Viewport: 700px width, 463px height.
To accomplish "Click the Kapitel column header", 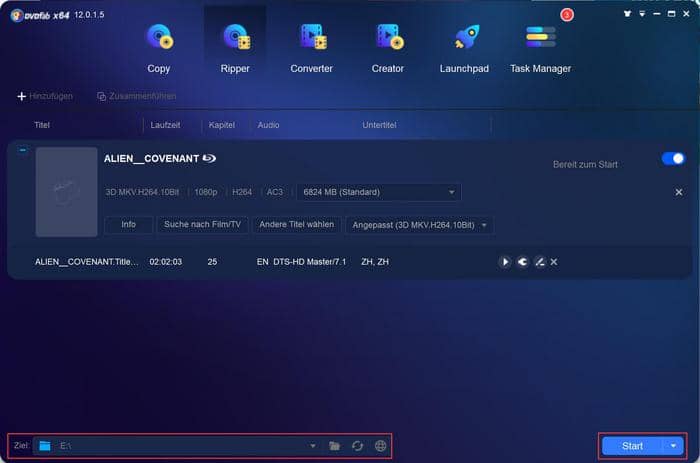I will [x=222, y=125].
